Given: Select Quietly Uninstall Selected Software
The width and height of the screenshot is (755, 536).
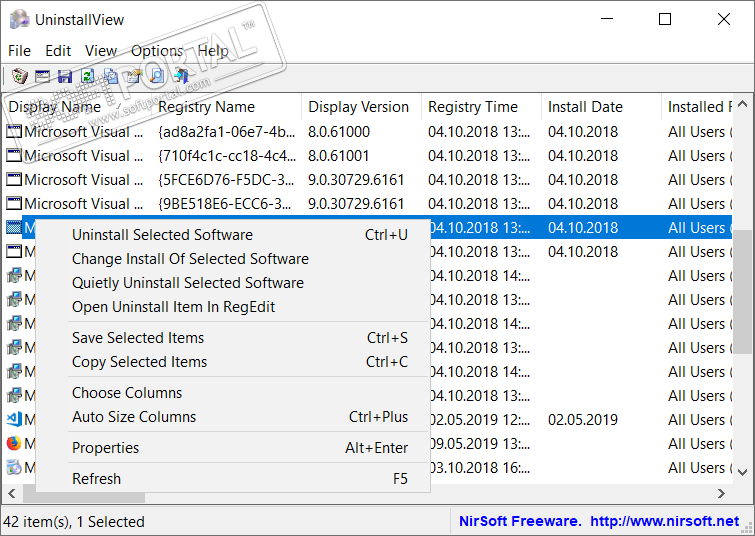Looking at the screenshot, I should pos(188,283).
